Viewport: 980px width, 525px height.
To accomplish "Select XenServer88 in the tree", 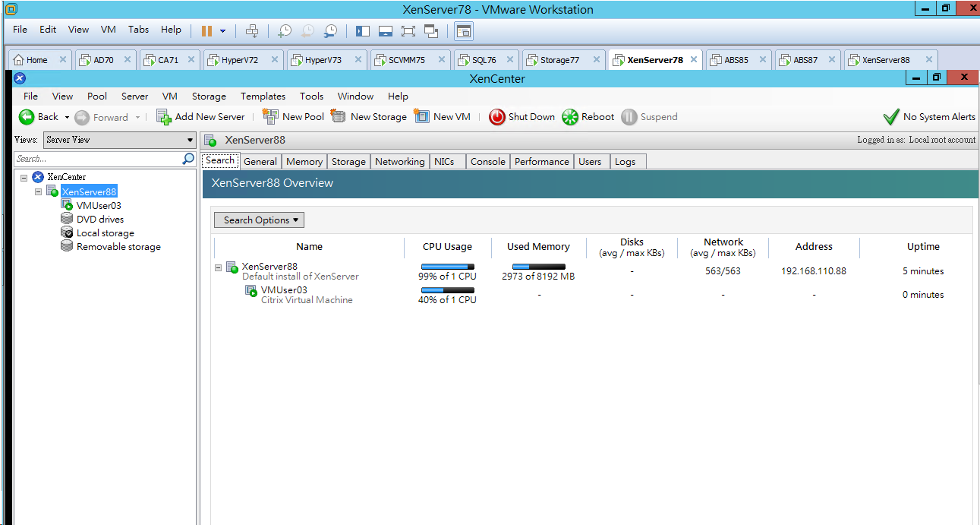I will [89, 191].
